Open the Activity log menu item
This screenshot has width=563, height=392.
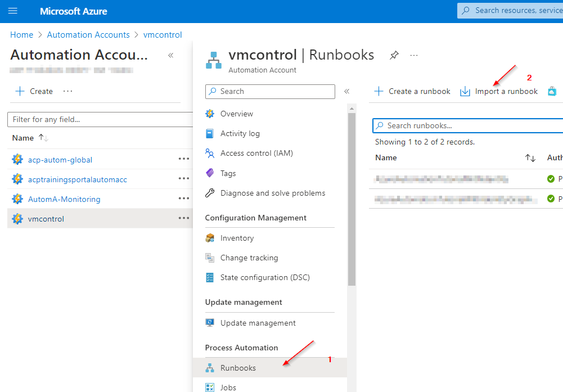pyautogui.click(x=240, y=133)
